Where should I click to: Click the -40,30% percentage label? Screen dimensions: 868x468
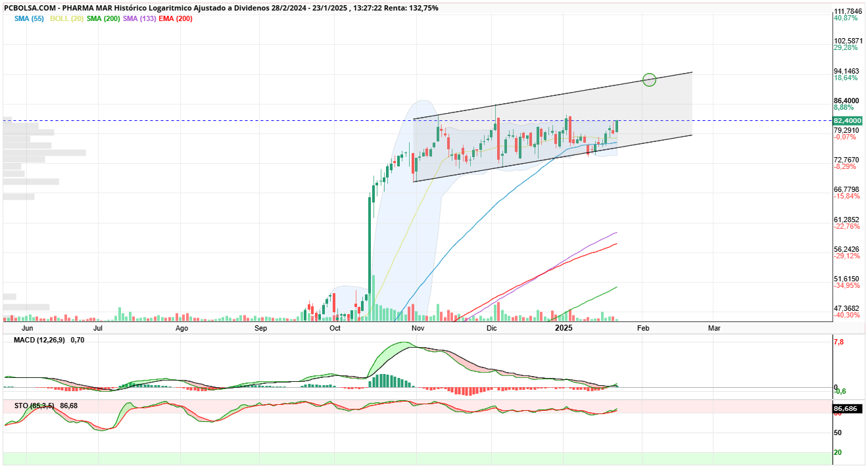[847, 316]
